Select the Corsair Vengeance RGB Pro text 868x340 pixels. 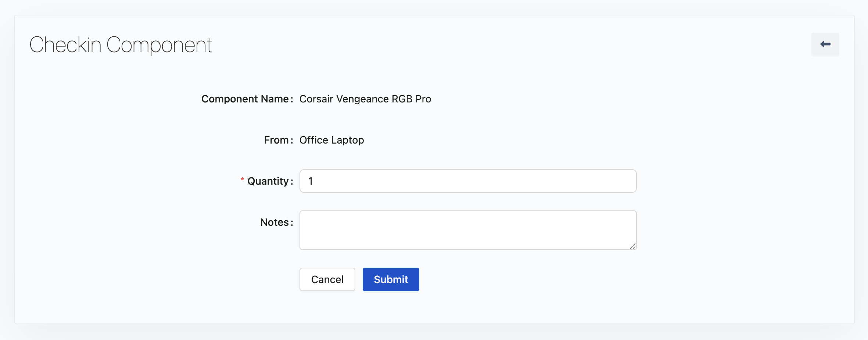[x=365, y=99]
